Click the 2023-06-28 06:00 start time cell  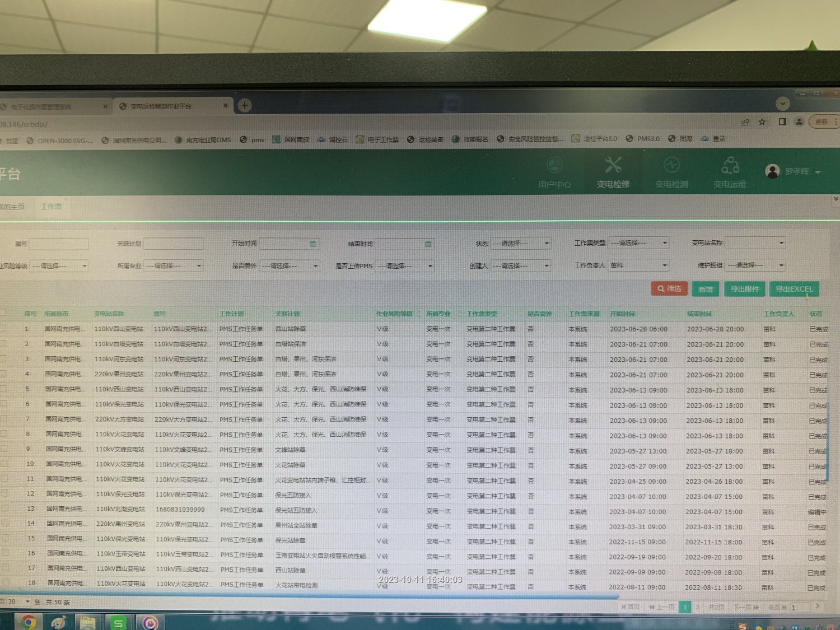point(638,329)
